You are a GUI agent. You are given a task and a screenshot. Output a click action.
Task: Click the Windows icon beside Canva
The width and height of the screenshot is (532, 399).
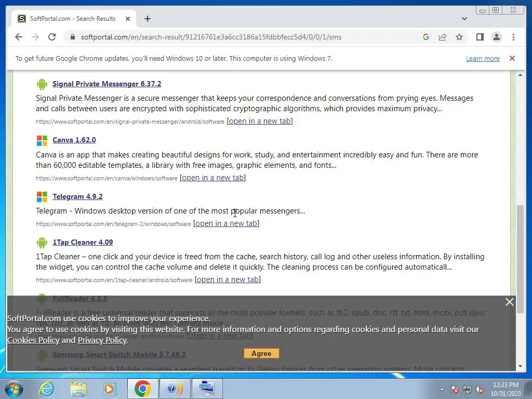click(x=42, y=140)
